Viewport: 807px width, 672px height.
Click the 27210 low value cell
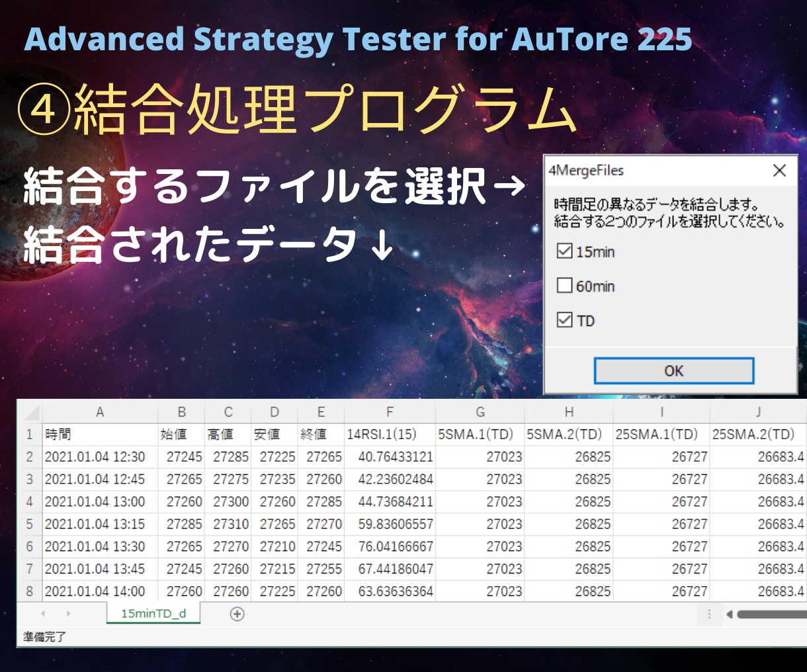(274, 546)
